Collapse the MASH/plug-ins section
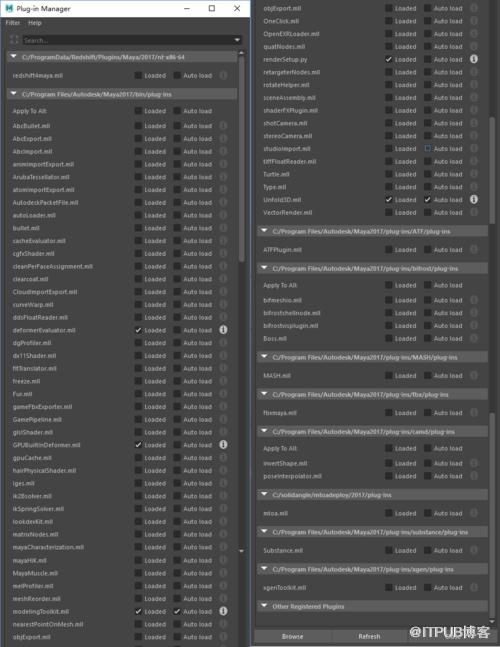The height and width of the screenshot is (647, 500). pos(264,357)
